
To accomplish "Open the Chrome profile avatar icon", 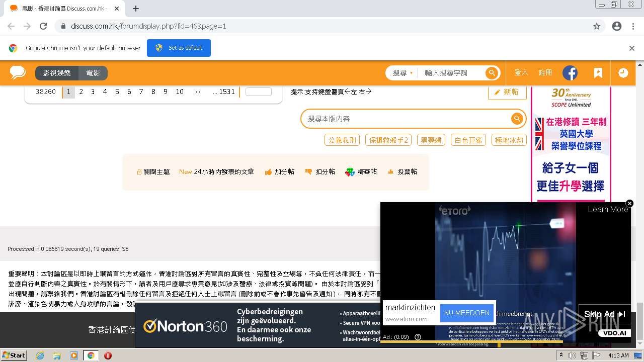I will click(617, 26).
